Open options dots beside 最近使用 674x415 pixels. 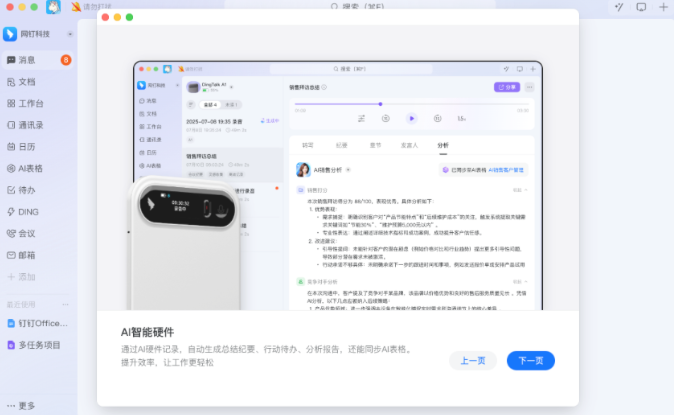click(65, 304)
